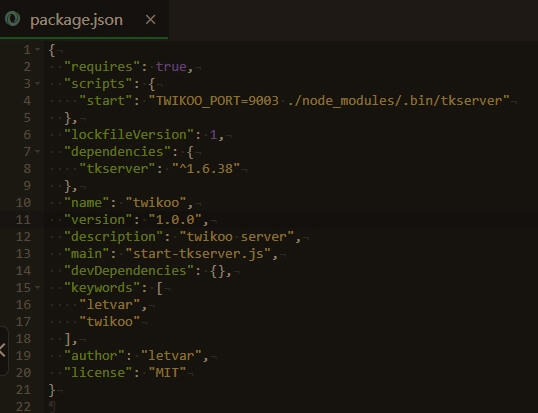This screenshot has height=413, width=538.
Task: Click the "version" key on line 11
Action: pyautogui.click(x=98, y=220)
